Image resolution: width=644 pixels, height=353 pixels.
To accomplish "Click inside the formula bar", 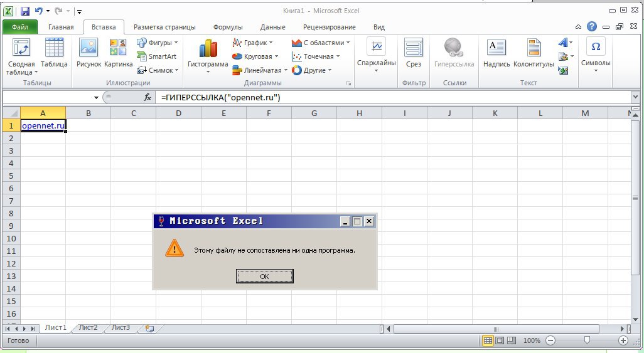I will [393, 97].
